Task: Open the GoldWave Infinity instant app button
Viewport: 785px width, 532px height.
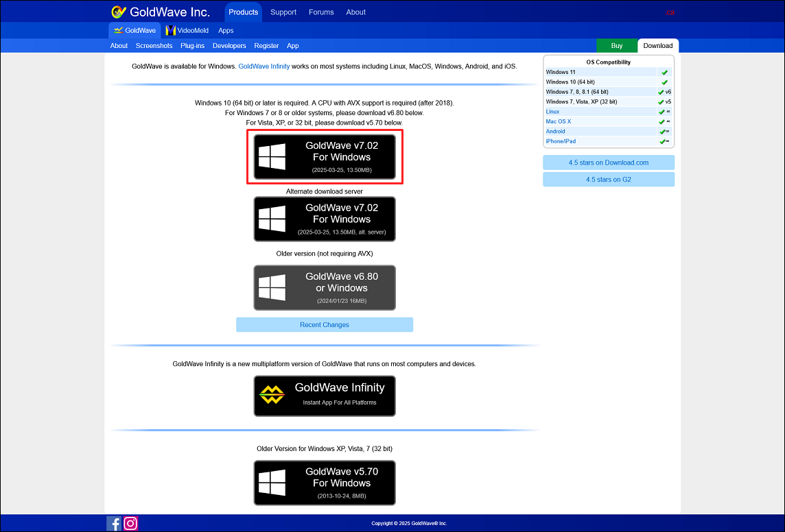Action: pos(325,396)
